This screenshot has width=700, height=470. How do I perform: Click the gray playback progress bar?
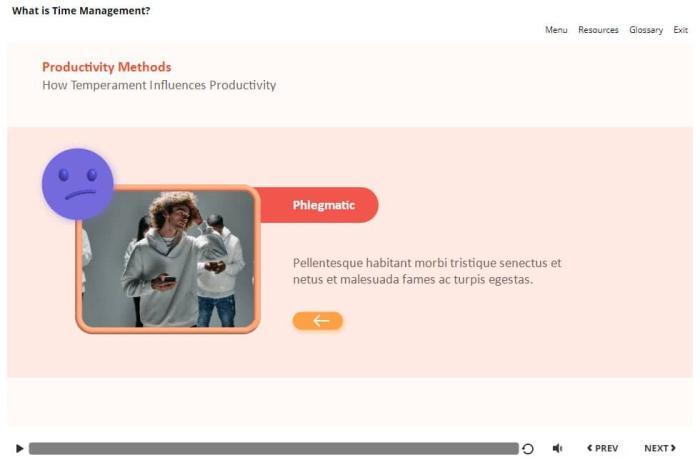274,449
